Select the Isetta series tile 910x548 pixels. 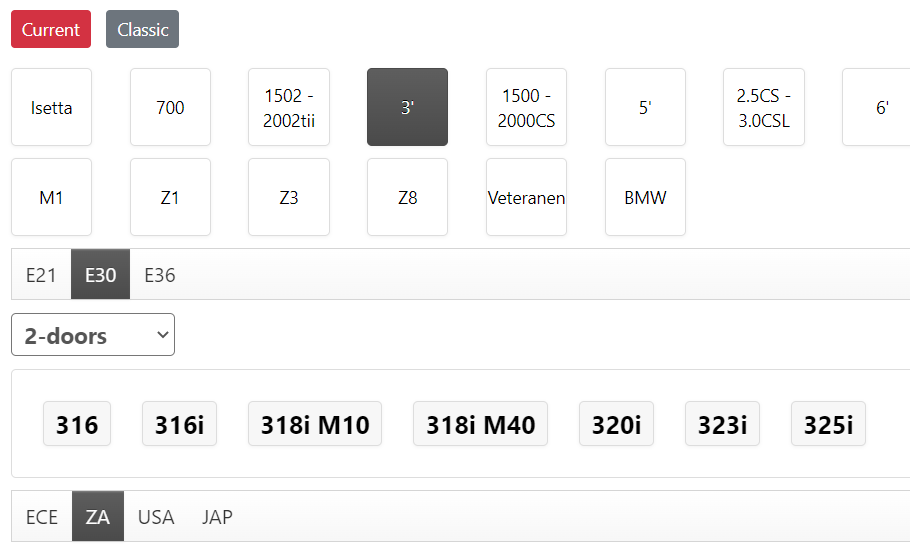point(52,107)
